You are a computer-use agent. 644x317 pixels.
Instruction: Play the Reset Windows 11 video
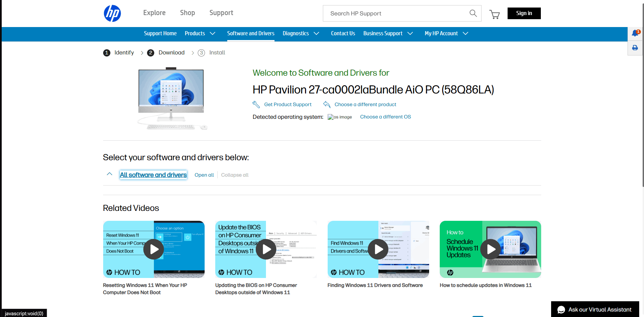pyautogui.click(x=154, y=249)
